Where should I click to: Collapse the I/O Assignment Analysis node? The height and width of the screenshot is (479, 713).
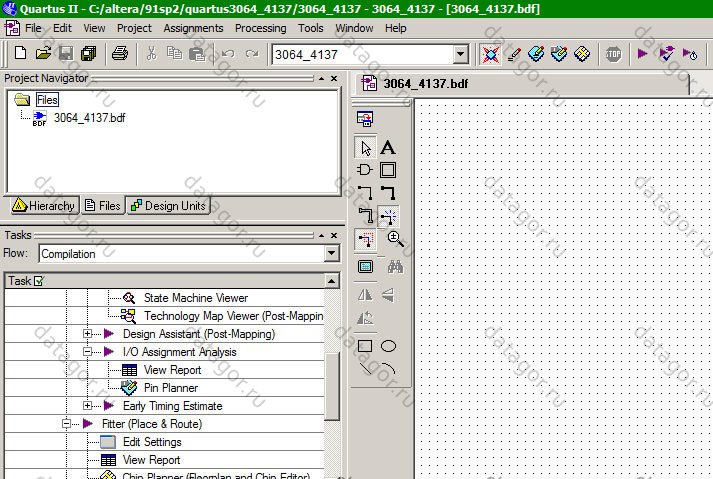pyautogui.click(x=88, y=352)
